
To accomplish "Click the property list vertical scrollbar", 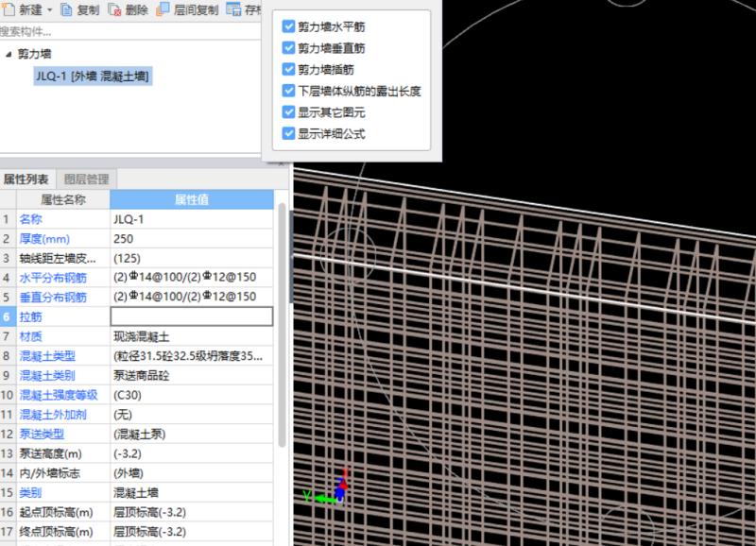I will pyautogui.click(x=282, y=326).
